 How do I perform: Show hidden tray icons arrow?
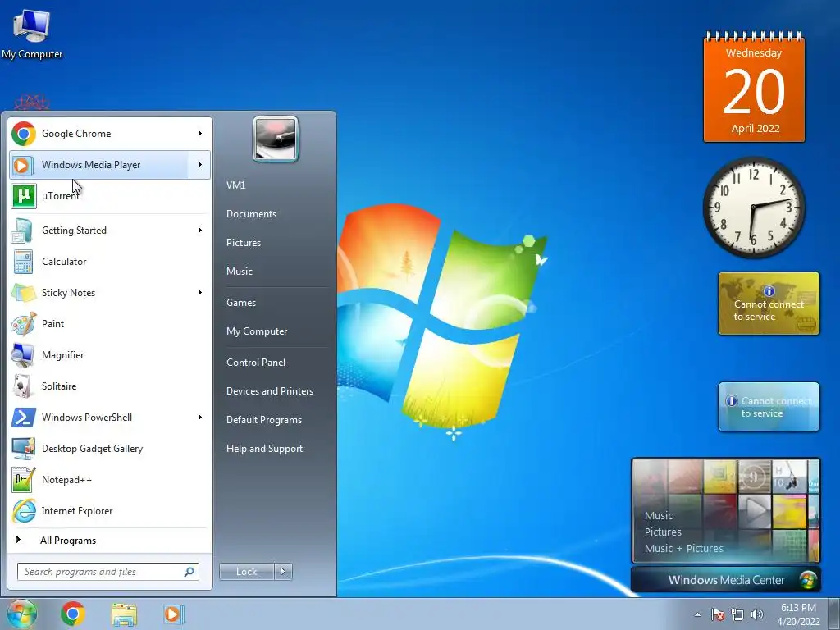[x=697, y=614]
